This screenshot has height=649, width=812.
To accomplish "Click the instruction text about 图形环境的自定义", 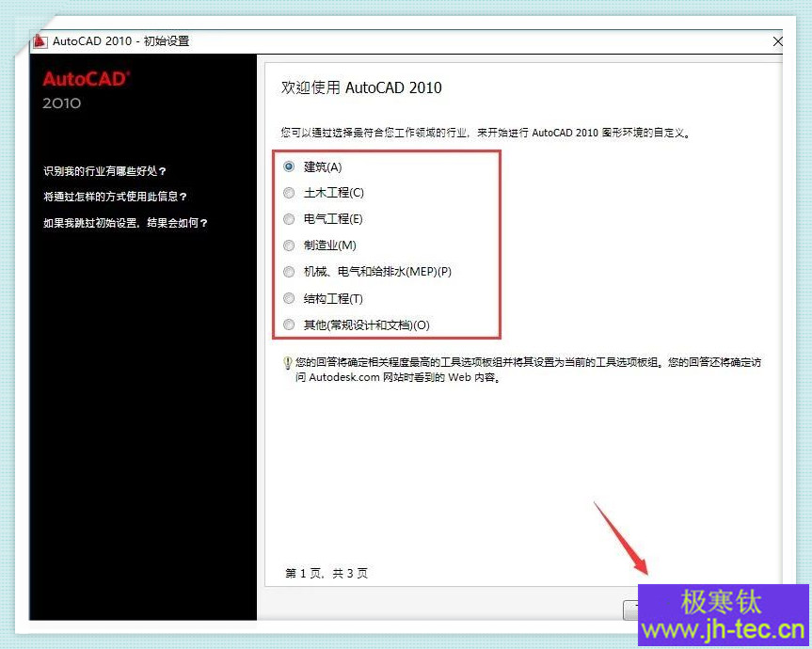I will coord(486,133).
